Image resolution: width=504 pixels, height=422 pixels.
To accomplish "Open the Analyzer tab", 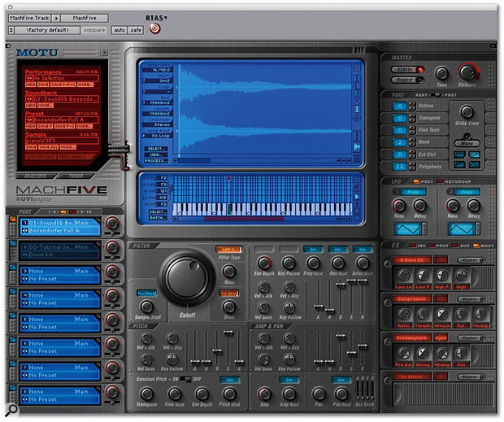I will coord(36,176).
